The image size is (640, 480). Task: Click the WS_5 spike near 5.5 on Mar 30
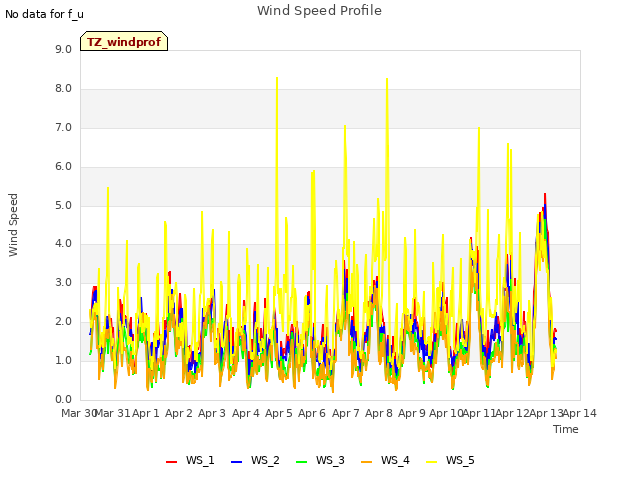(x=108, y=188)
